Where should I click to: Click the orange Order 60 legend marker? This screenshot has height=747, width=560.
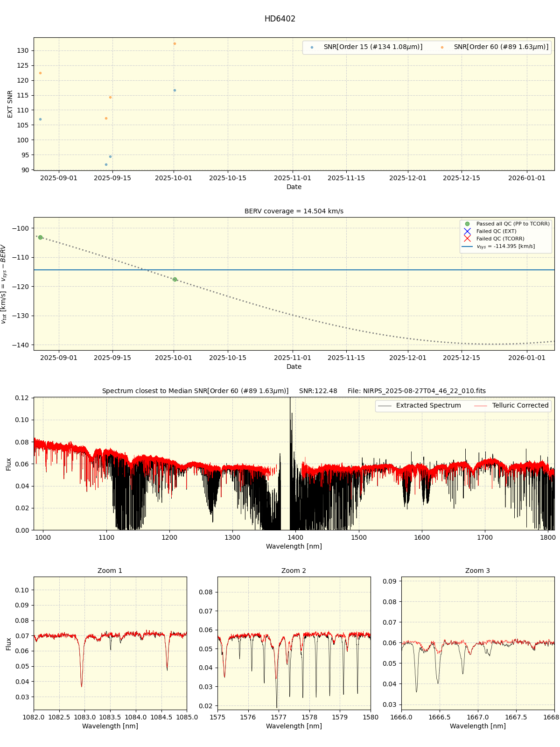tap(442, 47)
